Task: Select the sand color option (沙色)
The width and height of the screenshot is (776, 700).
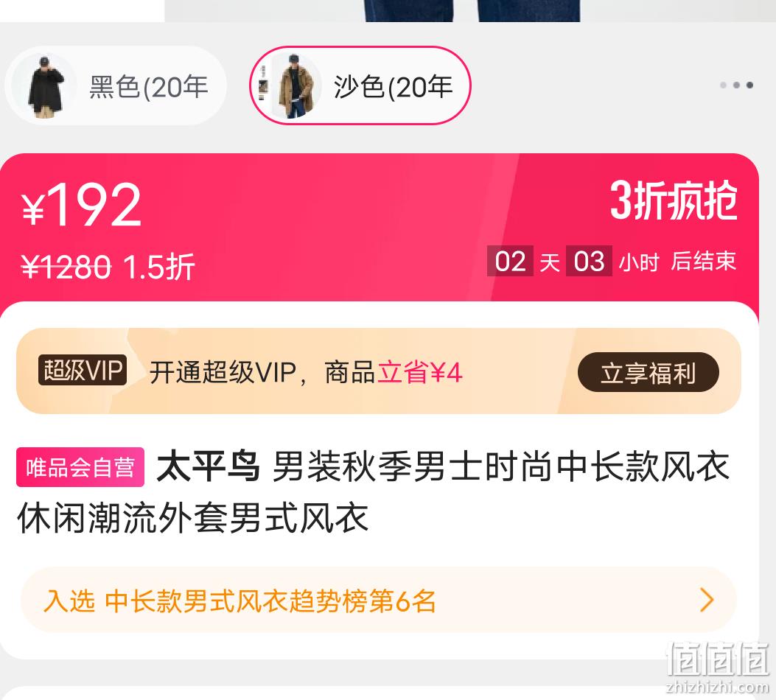Action: click(x=360, y=85)
